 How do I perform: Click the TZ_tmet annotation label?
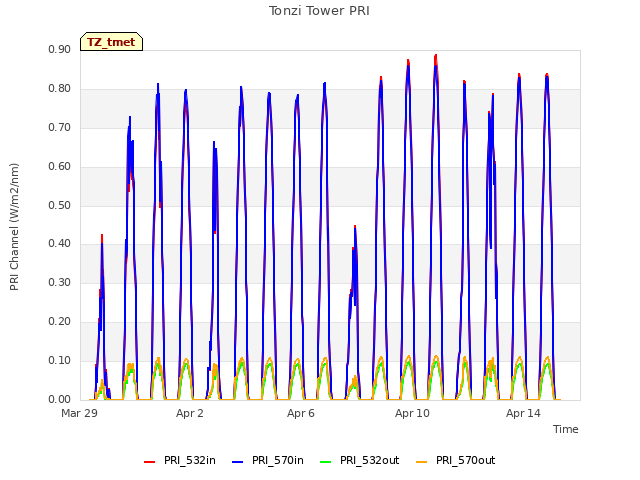[111, 42]
